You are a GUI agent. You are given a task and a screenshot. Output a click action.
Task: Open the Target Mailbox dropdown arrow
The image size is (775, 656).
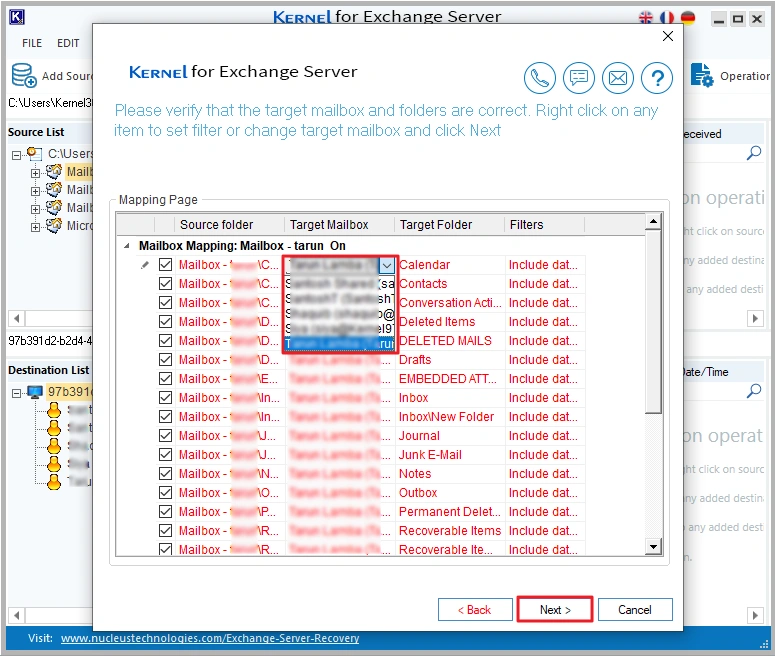pyautogui.click(x=386, y=266)
